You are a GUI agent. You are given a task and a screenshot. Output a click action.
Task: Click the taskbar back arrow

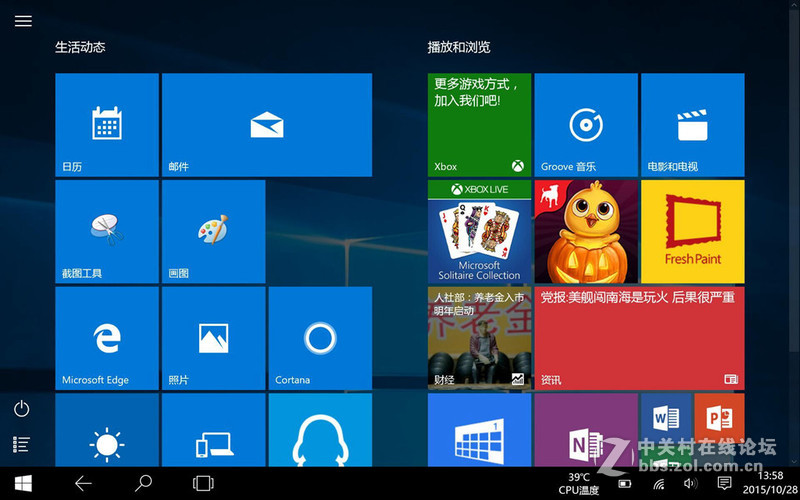[83, 483]
